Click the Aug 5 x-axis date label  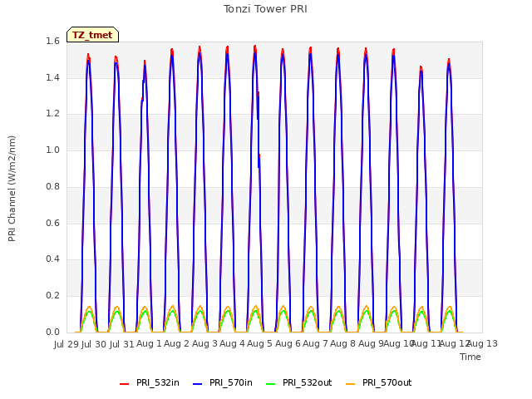point(259,344)
